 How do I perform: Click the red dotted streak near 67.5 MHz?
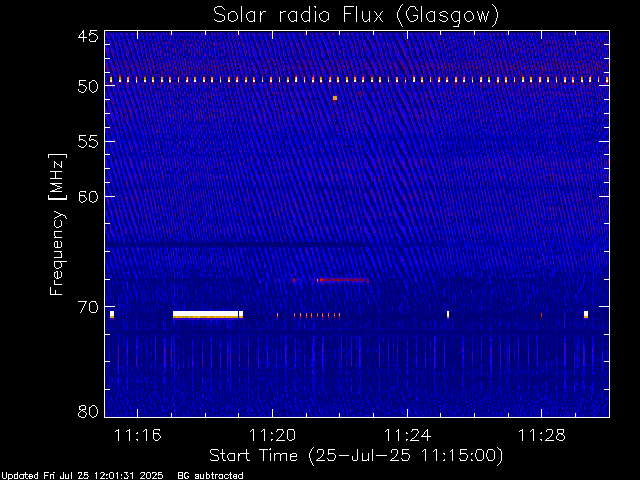click(x=343, y=280)
